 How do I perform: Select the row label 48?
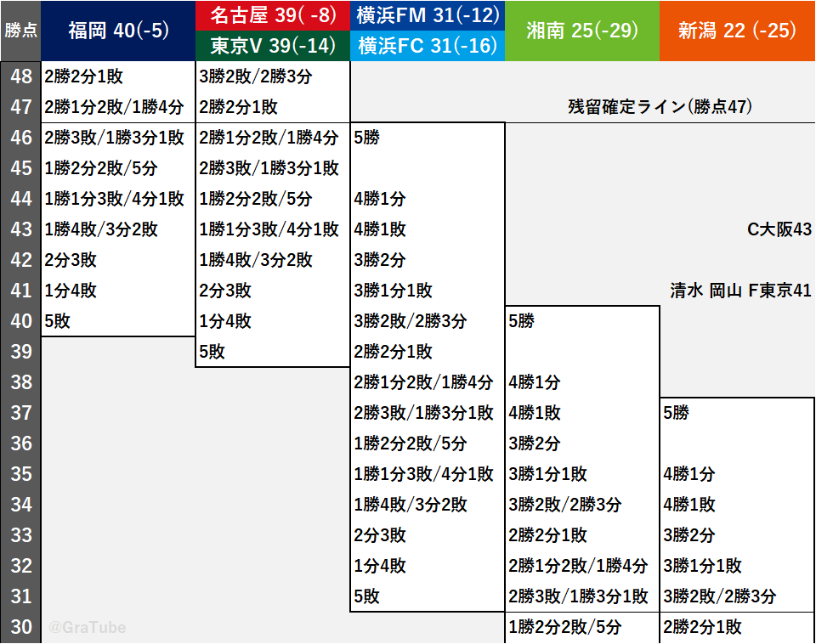(x=20, y=76)
